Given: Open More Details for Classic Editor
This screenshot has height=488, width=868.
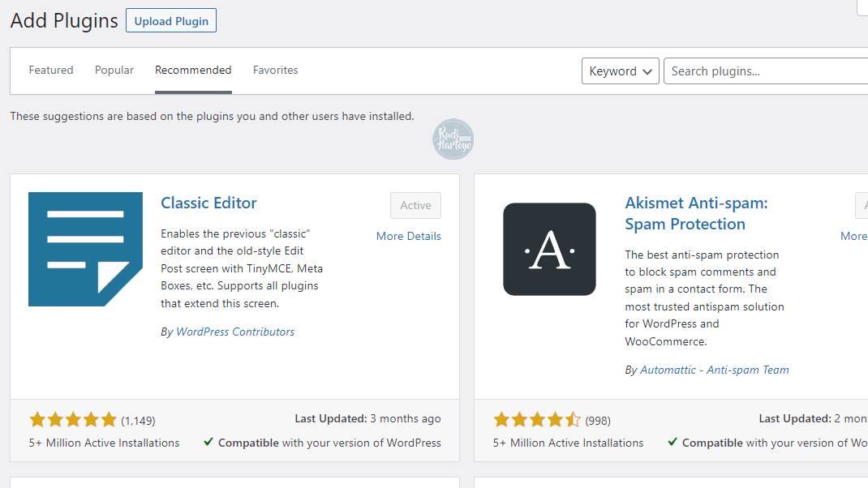Looking at the screenshot, I should [409, 236].
